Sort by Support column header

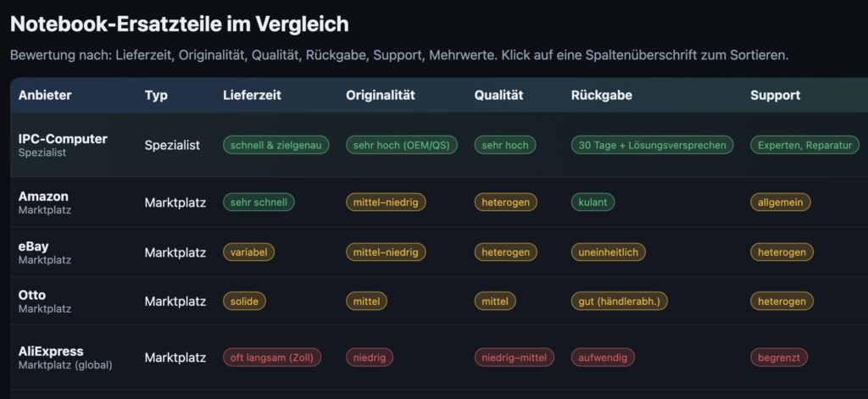[775, 95]
